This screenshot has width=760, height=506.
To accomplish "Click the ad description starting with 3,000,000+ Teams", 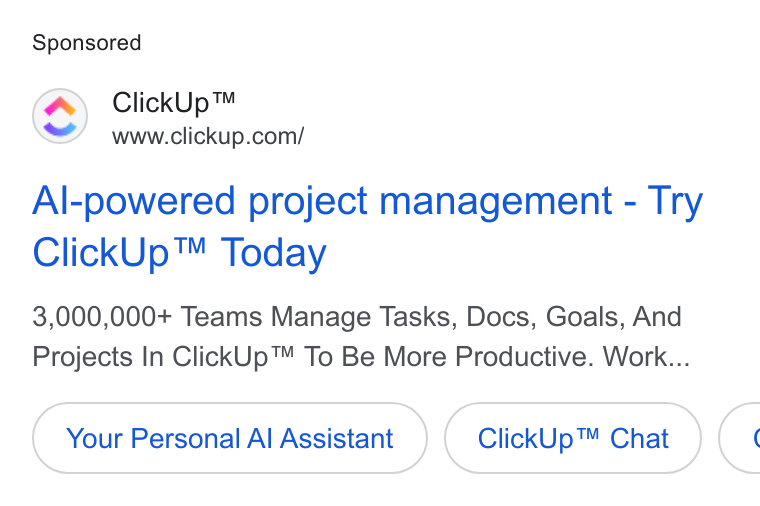I will [361, 337].
